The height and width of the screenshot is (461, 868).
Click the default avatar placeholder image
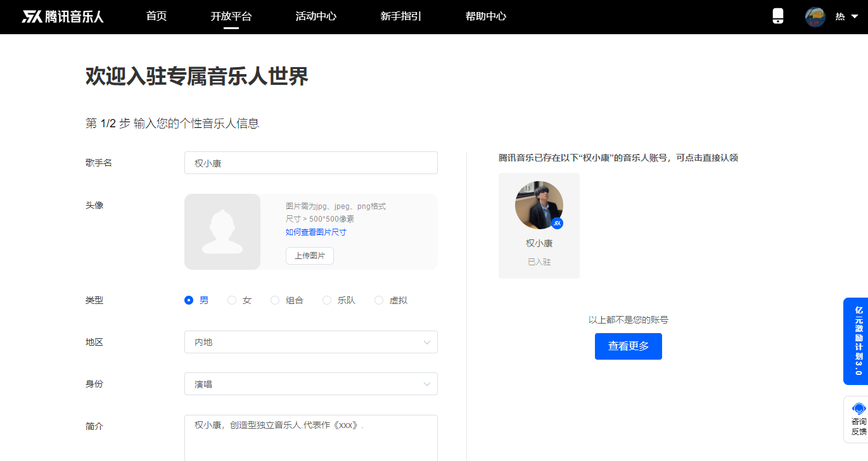tap(222, 232)
